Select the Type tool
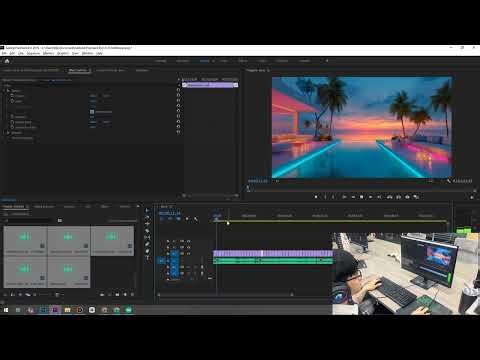 (x=147, y=258)
